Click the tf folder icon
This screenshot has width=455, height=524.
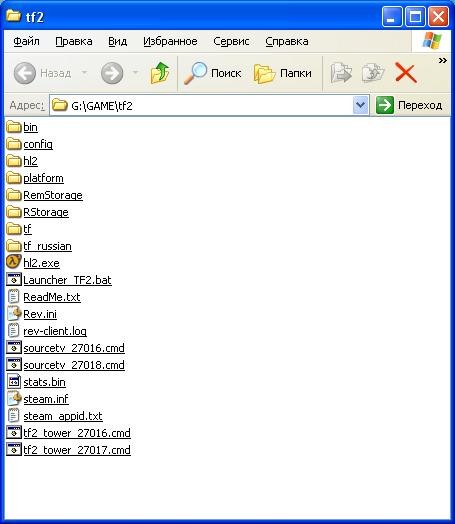click(x=14, y=229)
